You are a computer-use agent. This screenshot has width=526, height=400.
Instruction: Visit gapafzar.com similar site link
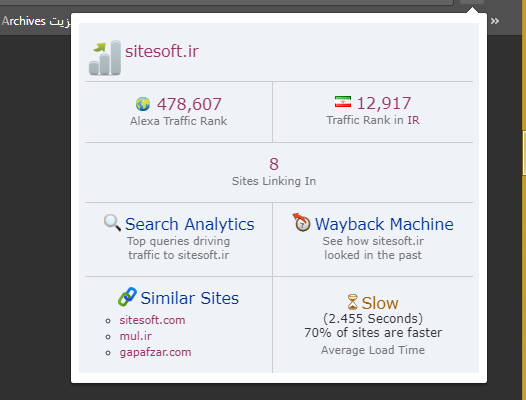click(x=155, y=352)
